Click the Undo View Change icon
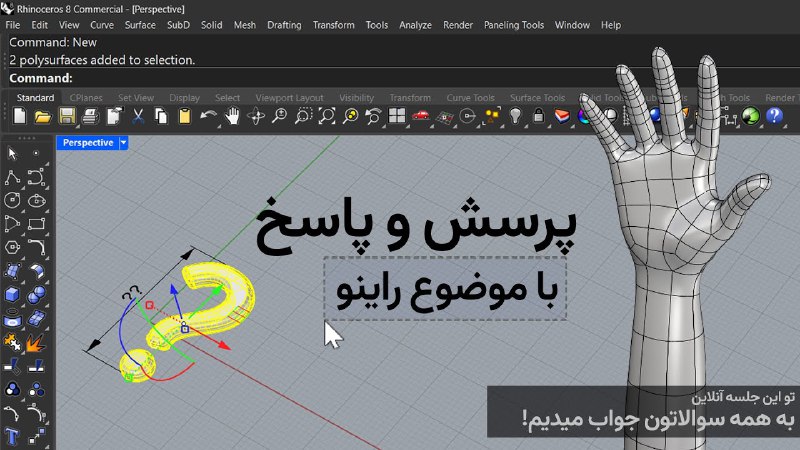The height and width of the screenshot is (450, 800). pyautogui.click(x=373, y=116)
